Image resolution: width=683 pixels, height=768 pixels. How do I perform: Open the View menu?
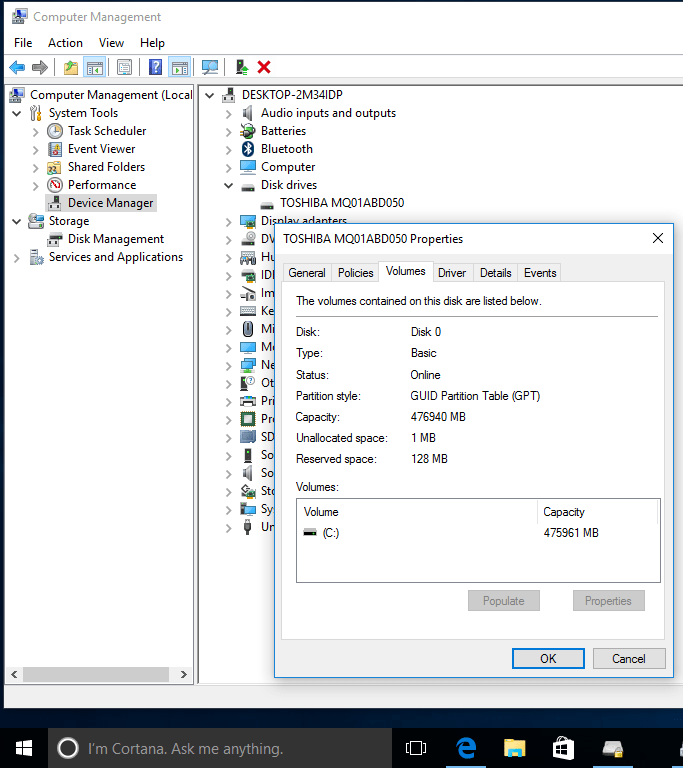click(111, 43)
